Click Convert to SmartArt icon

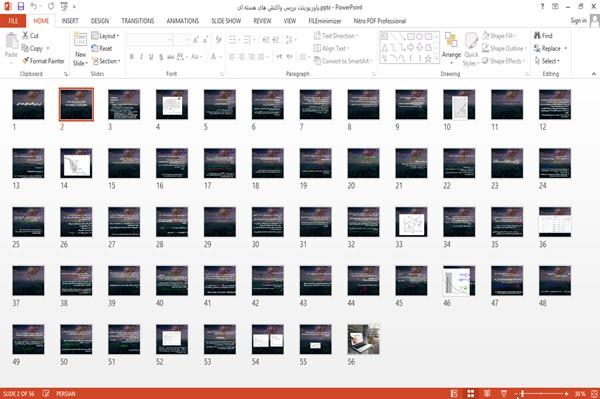(317, 61)
